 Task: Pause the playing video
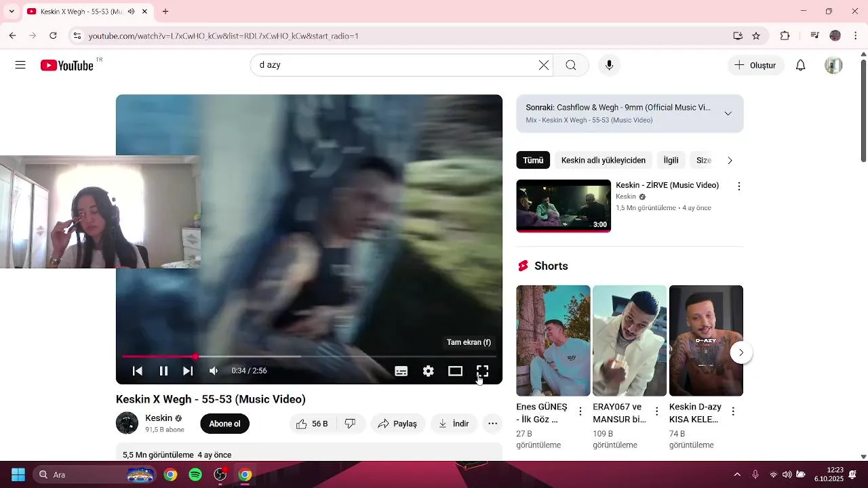click(163, 371)
